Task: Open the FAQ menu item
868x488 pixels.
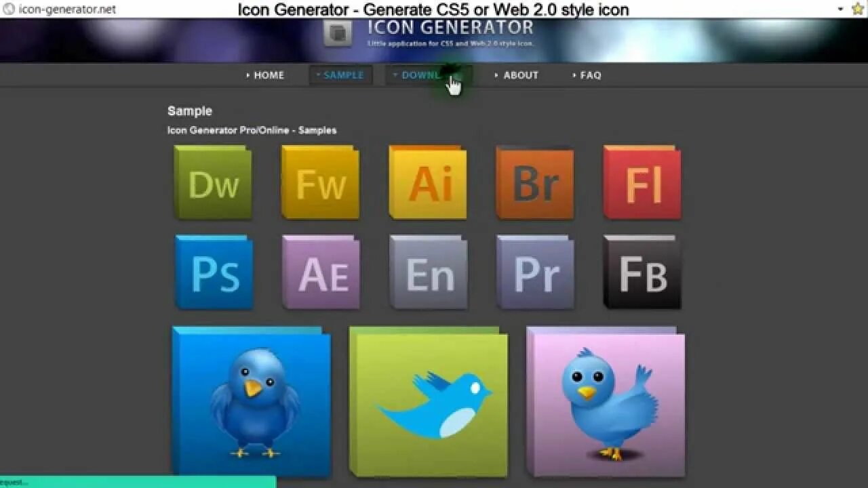Action: [x=587, y=75]
